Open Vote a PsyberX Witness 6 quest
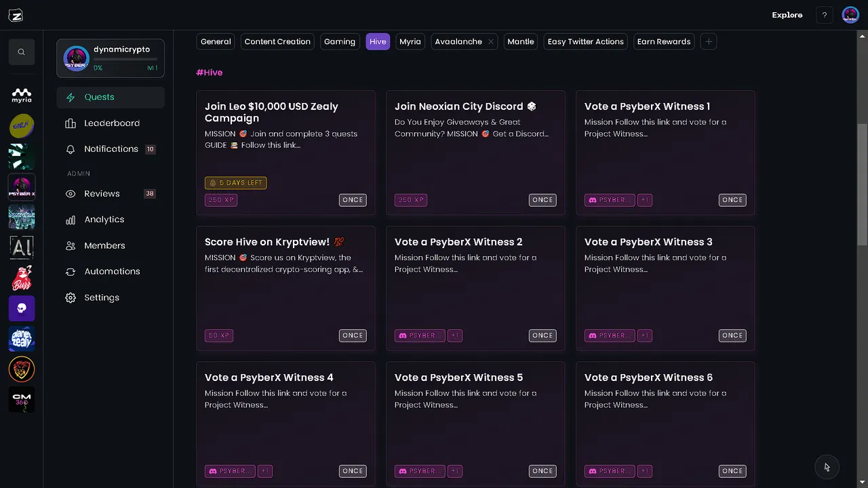Image resolution: width=868 pixels, height=488 pixels. coord(665,424)
